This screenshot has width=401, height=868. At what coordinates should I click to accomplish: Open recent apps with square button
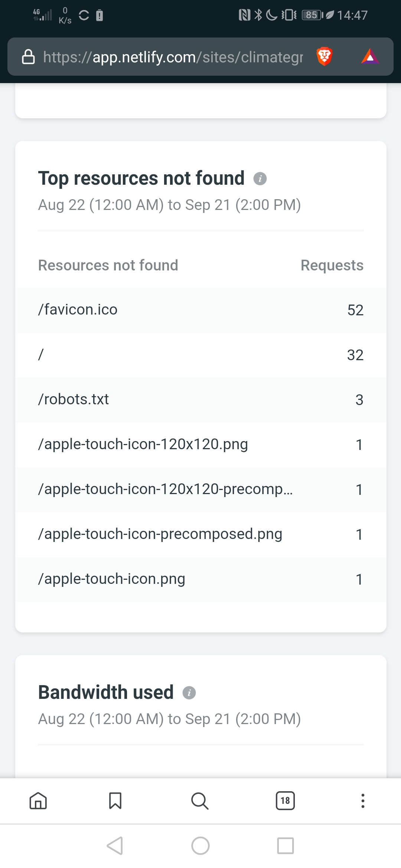(285, 846)
